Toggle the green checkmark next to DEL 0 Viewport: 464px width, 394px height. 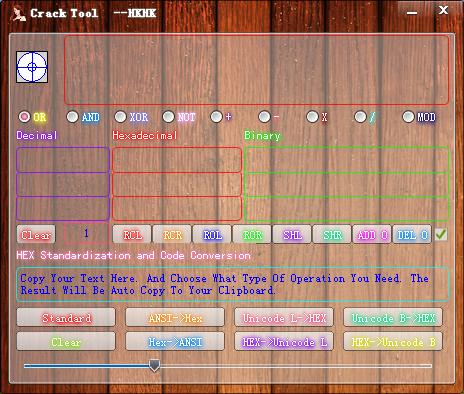(x=441, y=234)
